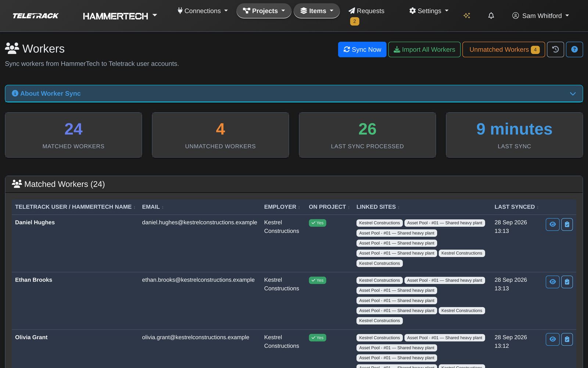This screenshot has width=588, height=368.
Task: Expand the About Worker Sync chevron
Action: click(573, 93)
